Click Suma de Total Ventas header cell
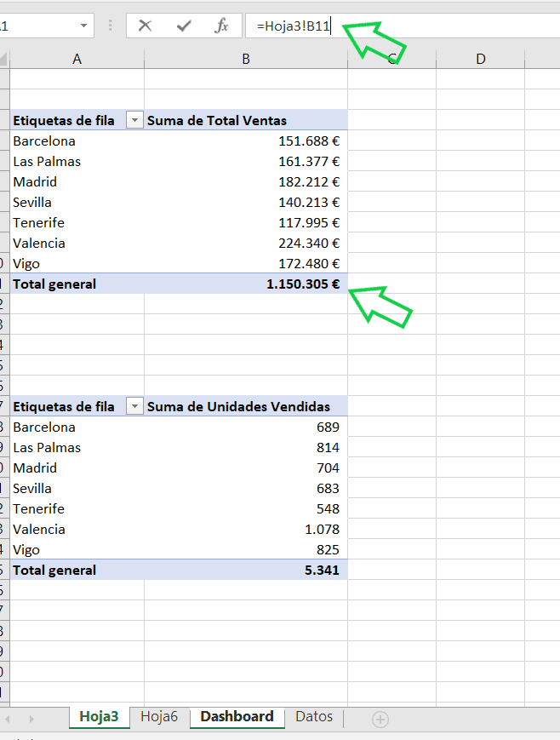The width and height of the screenshot is (560, 740). click(x=246, y=120)
